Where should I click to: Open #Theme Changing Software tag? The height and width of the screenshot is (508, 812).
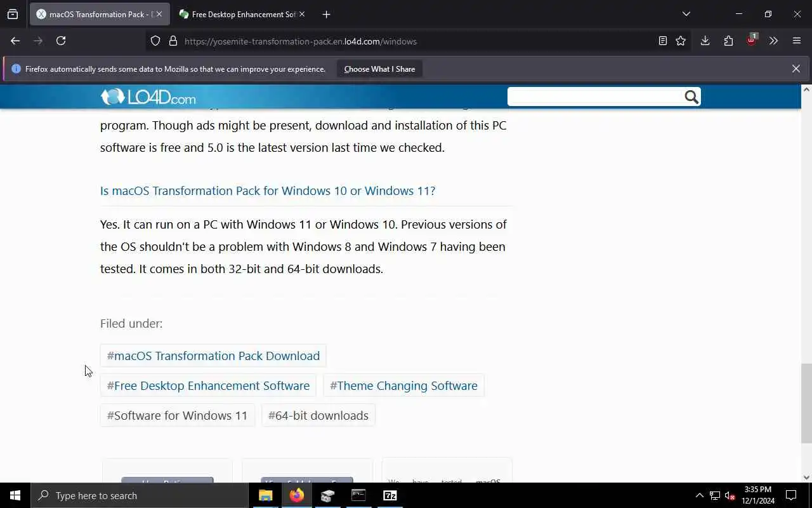click(403, 385)
